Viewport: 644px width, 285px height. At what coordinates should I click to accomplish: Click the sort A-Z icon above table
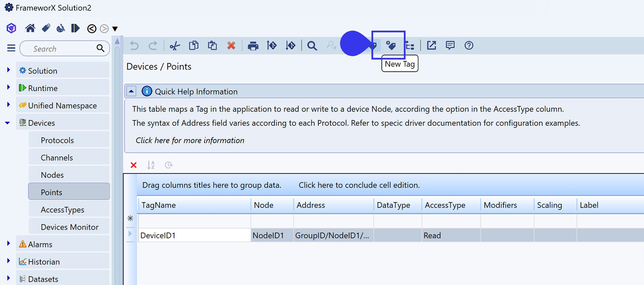(x=151, y=165)
